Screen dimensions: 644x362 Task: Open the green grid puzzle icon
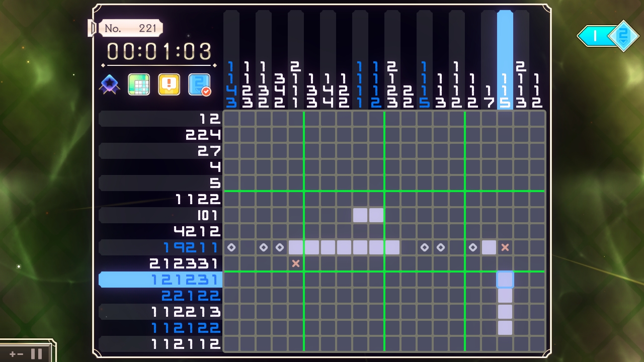(x=139, y=84)
